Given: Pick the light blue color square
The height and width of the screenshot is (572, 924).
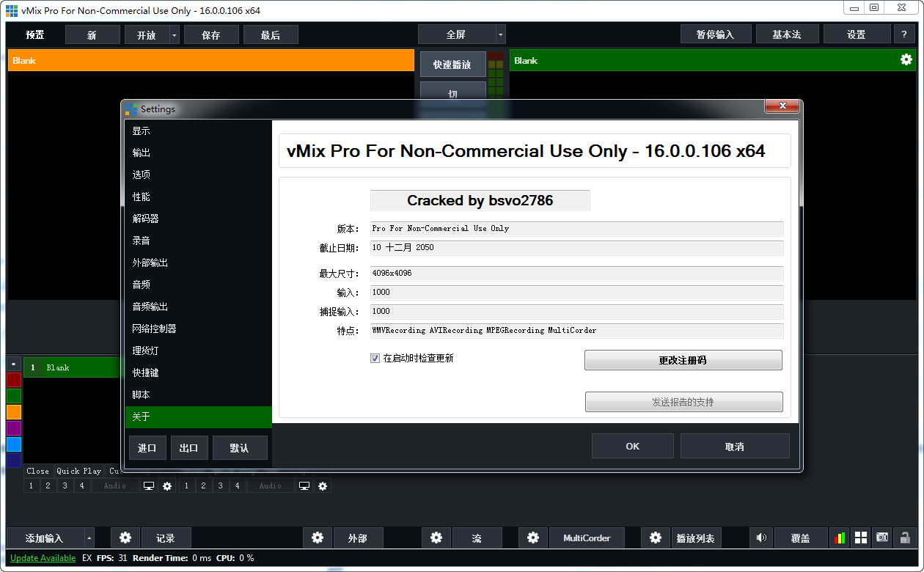Looking at the screenshot, I should [14, 444].
